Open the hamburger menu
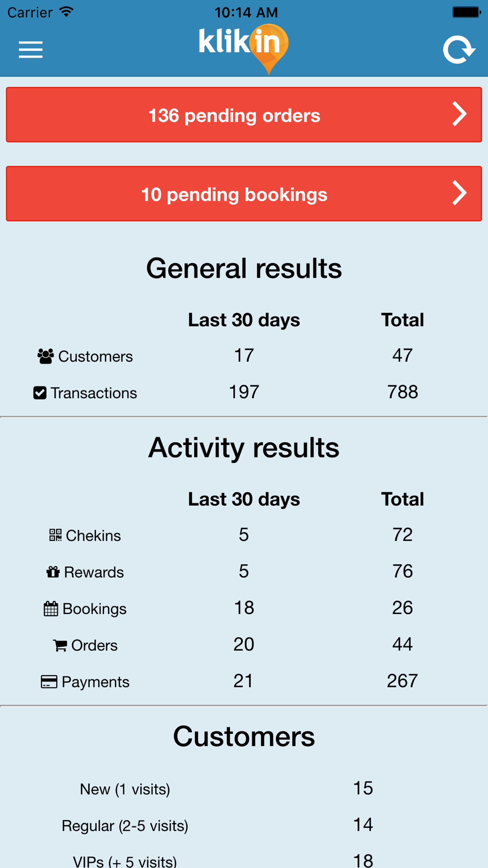The height and width of the screenshot is (868, 488). coord(31,50)
